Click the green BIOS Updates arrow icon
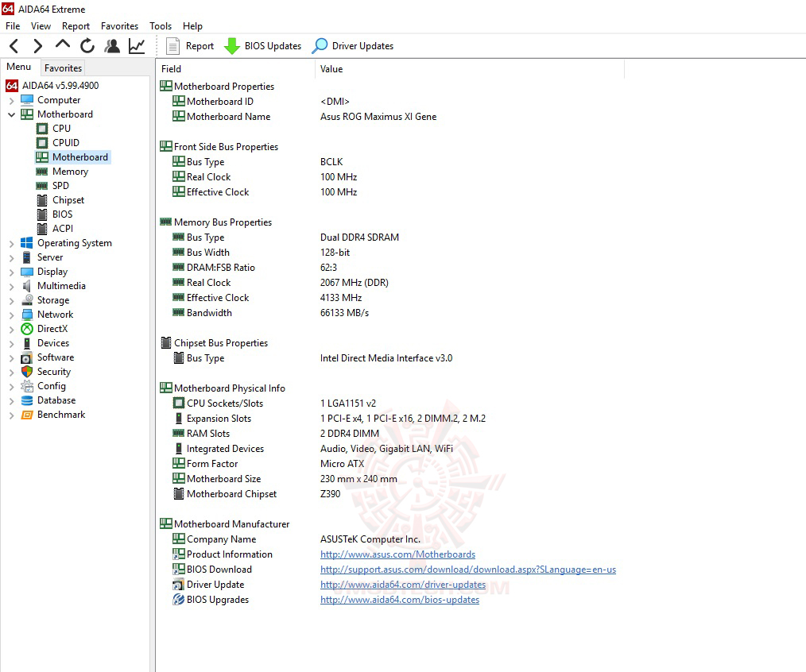 (232, 46)
